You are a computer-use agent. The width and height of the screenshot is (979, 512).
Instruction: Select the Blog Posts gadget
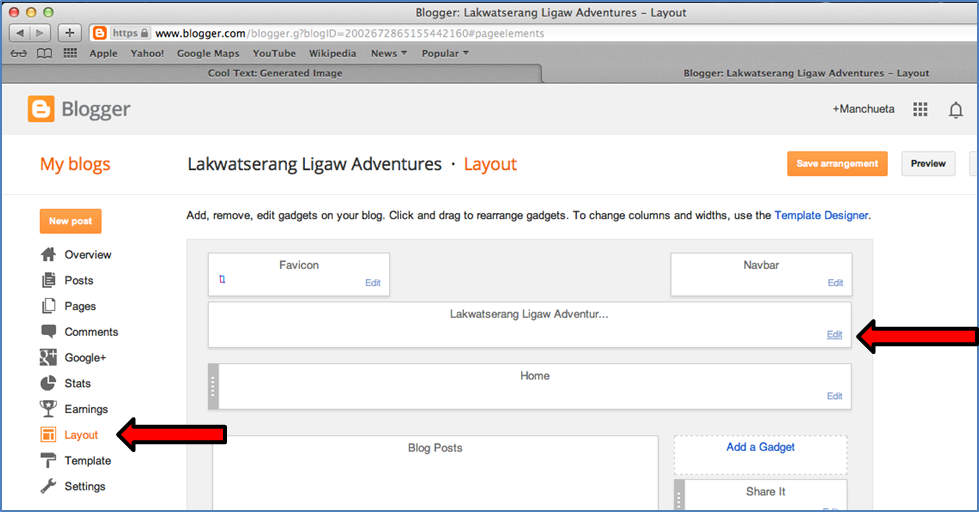435,473
